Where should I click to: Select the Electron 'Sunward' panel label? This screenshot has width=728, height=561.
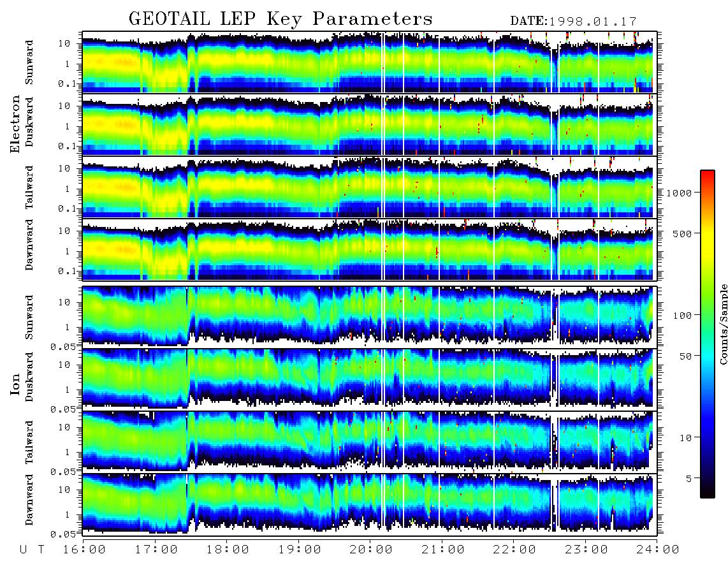(29, 62)
